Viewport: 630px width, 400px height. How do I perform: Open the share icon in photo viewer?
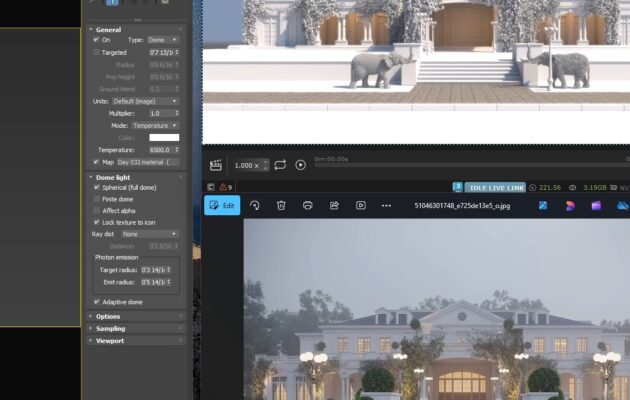pos(334,205)
